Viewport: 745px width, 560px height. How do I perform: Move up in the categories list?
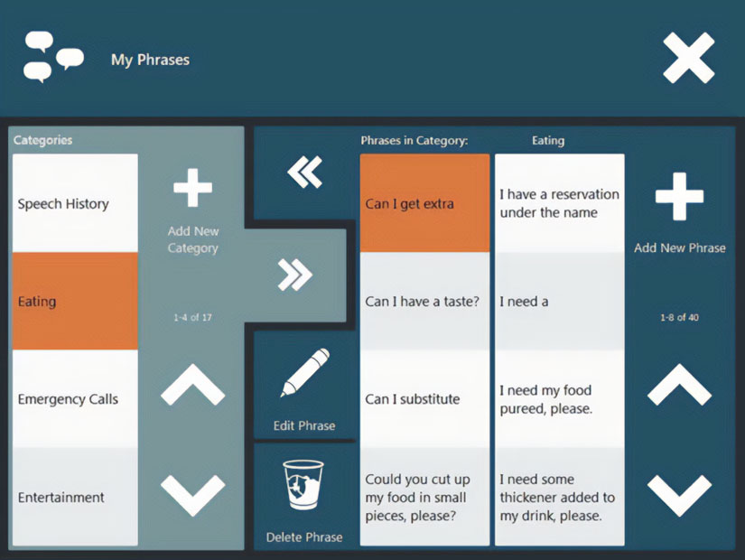(x=193, y=385)
